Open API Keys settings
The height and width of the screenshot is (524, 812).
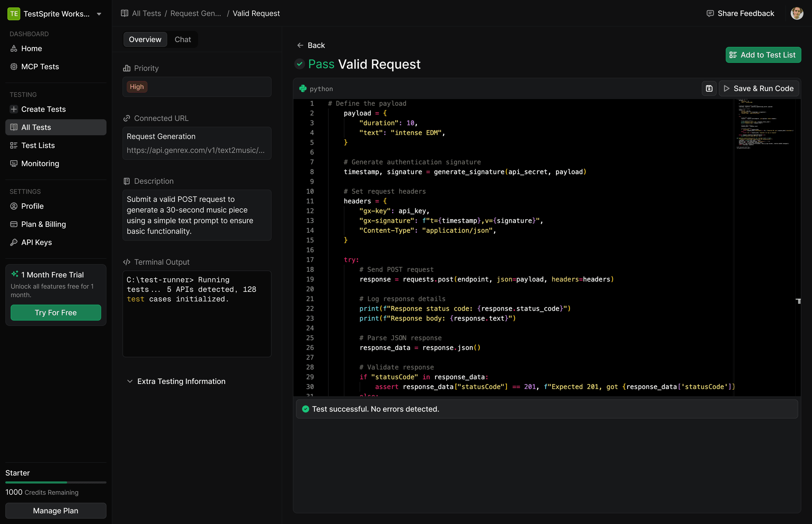[36, 242]
